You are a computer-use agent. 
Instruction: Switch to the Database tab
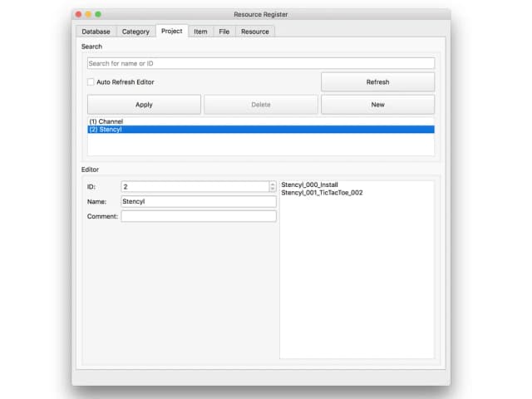[96, 32]
